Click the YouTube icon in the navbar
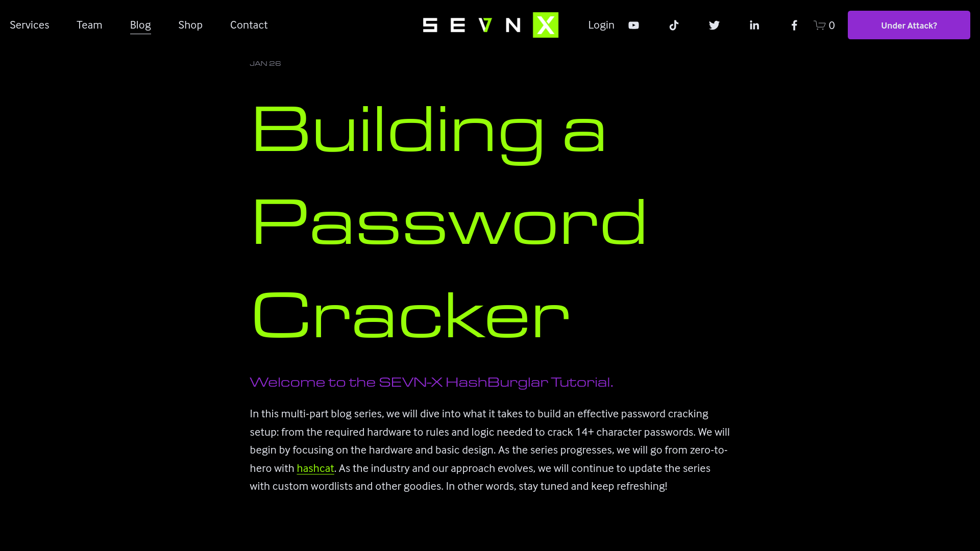 633,25
